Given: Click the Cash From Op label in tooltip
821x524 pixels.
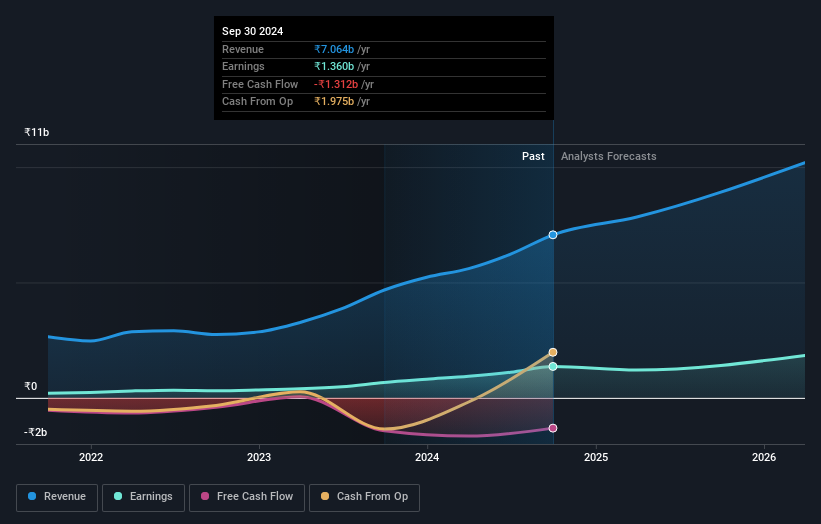Looking at the screenshot, I should click(x=257, y=102).
